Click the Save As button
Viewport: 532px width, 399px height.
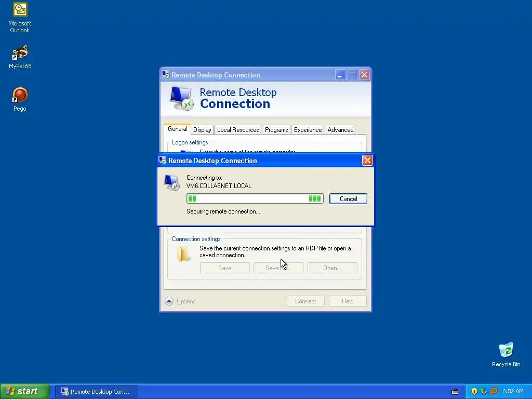[x=278, y=268]
